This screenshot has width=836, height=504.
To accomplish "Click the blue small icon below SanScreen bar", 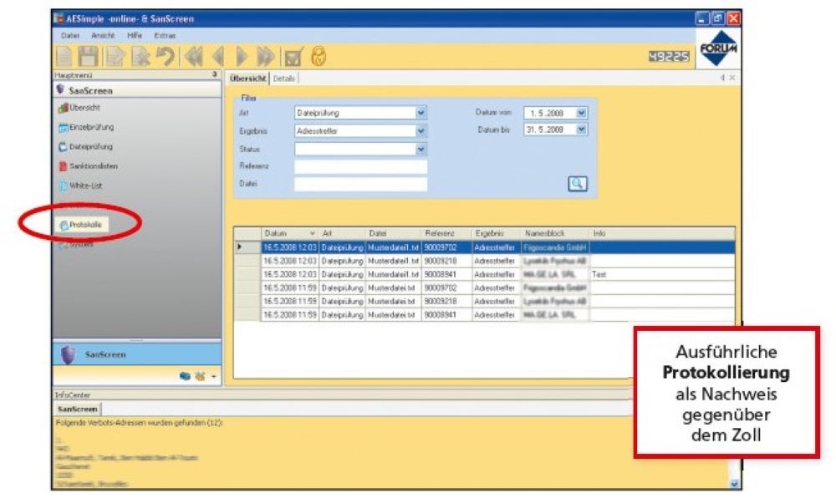I will [x=185, y=376].
